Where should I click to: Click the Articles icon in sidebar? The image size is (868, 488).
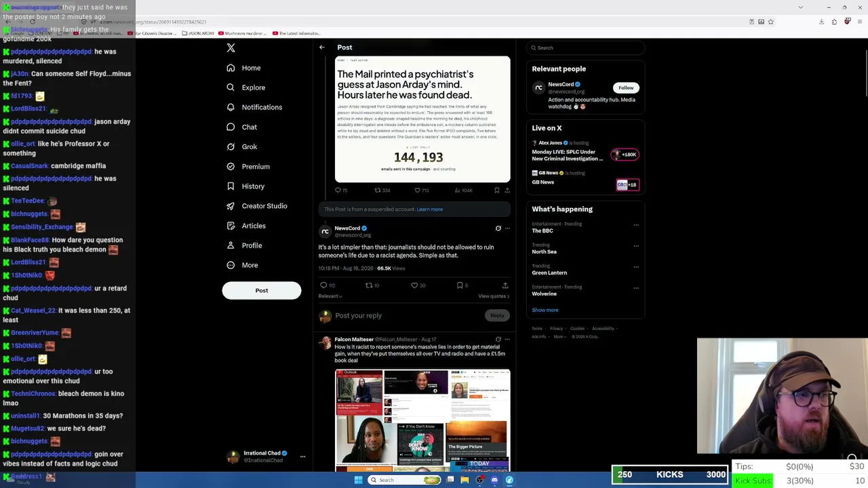[231, 226]
